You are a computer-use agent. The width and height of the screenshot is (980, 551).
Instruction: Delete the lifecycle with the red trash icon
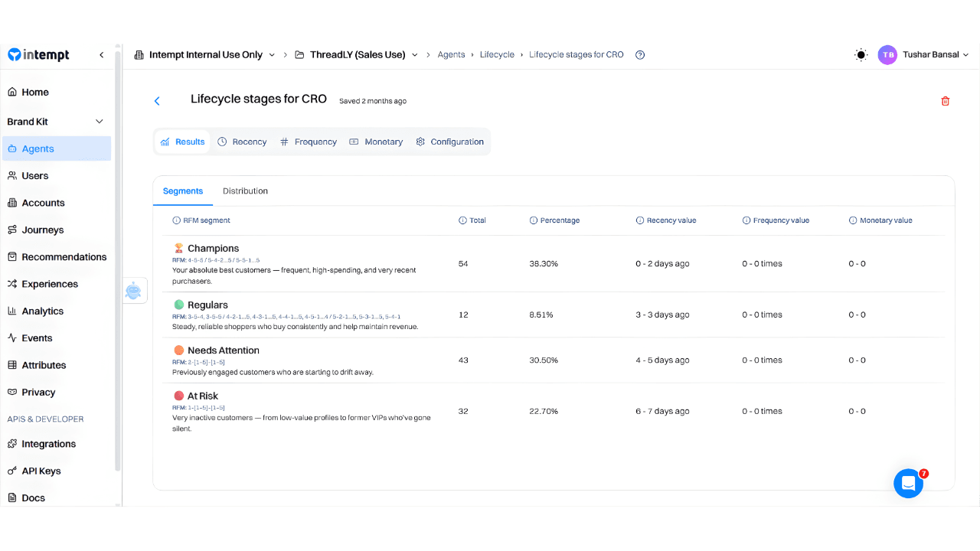[x=945, y=101]
